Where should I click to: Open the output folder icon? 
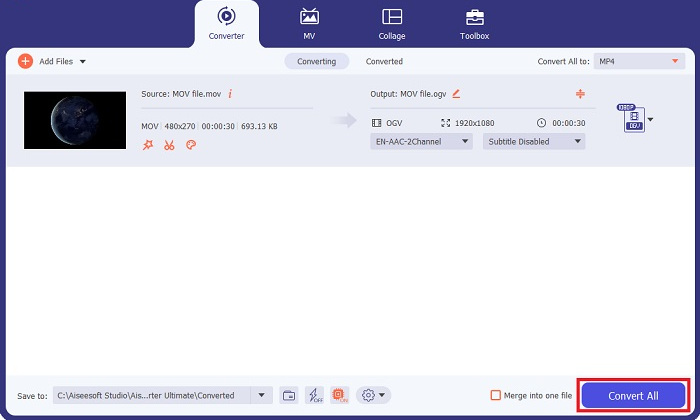coord(289,395)
